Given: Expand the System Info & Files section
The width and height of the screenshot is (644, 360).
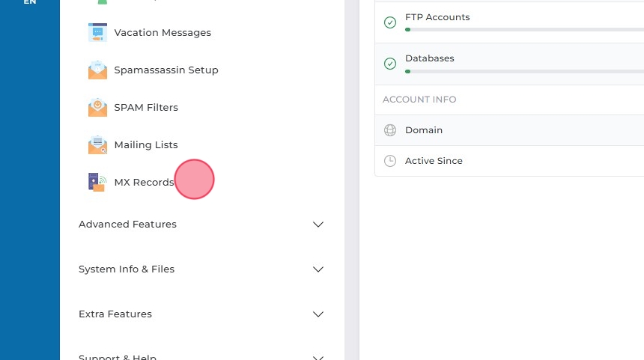Looking at the screenshot, I should tap(318, 269).
